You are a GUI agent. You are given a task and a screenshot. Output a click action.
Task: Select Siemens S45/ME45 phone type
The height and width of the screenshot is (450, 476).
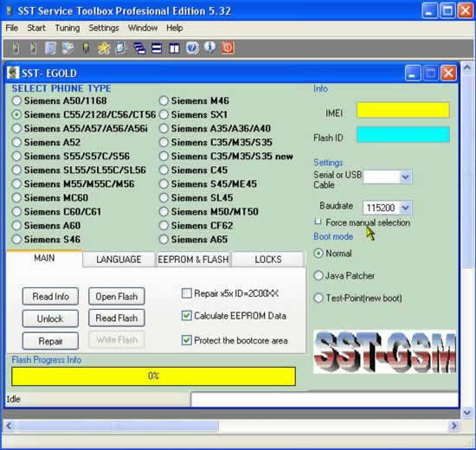(164, 183)
